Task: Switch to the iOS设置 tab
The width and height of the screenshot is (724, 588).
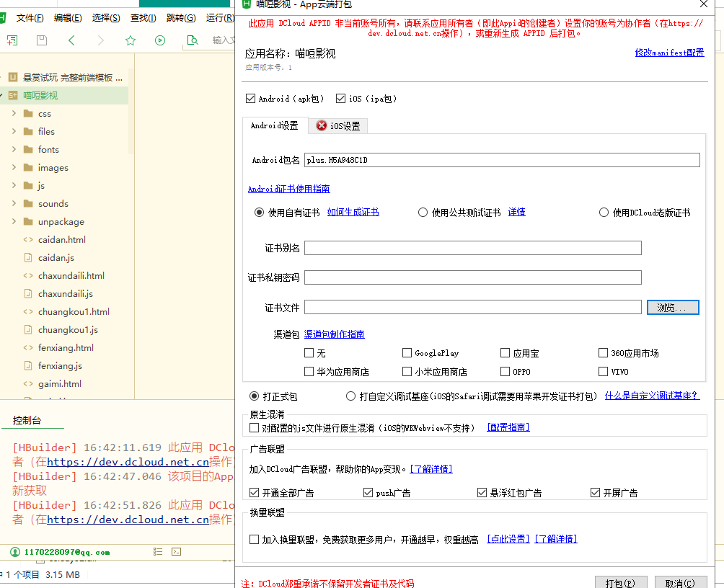Action: (x=338, y=126)
